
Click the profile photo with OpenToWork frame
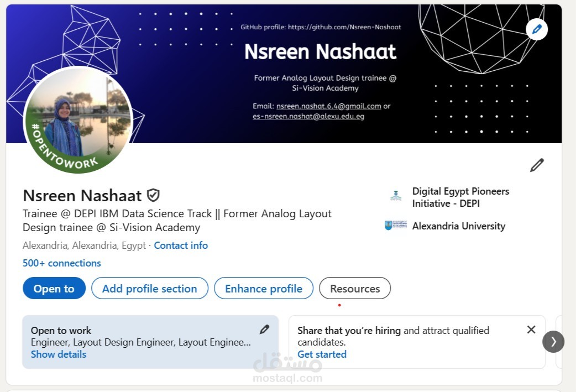77,122
